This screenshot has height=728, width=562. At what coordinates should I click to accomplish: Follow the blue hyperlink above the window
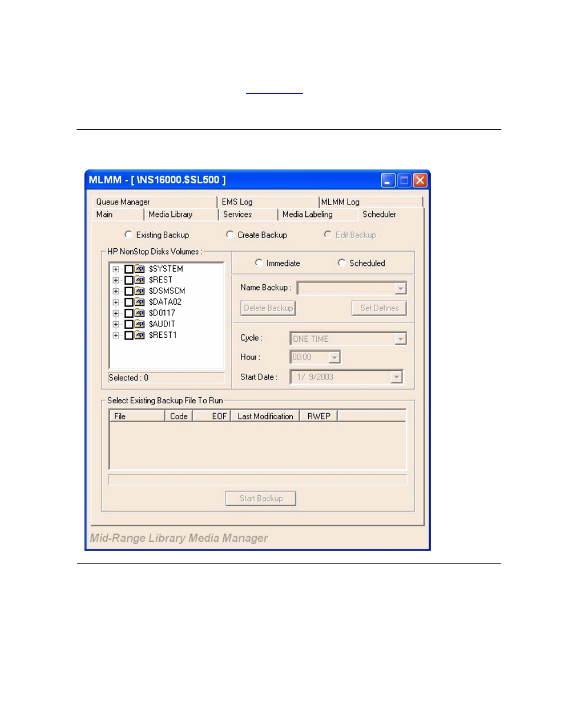pyautogui.click(x=275, y=90)
